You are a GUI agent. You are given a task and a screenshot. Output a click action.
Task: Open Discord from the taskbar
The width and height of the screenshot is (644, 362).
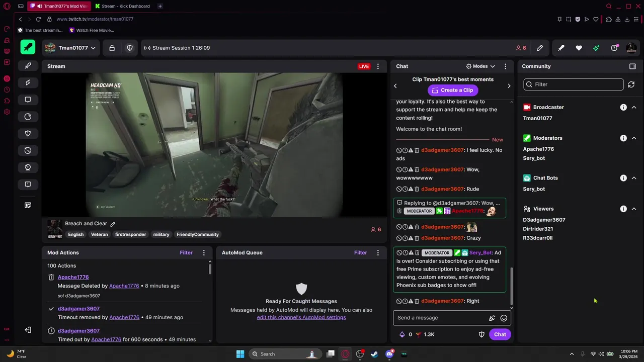(x=389, y=354)
